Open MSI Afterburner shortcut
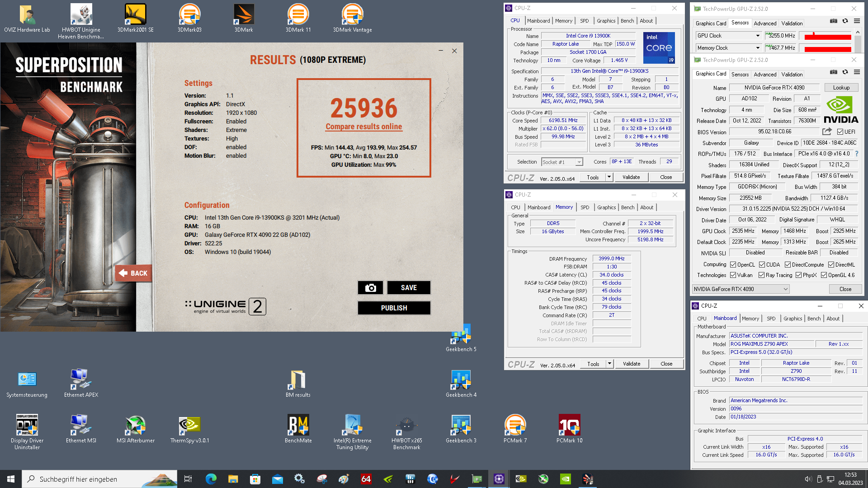Image resolution: width=868 pixels, height=488 pixels. tap(136, 429)
